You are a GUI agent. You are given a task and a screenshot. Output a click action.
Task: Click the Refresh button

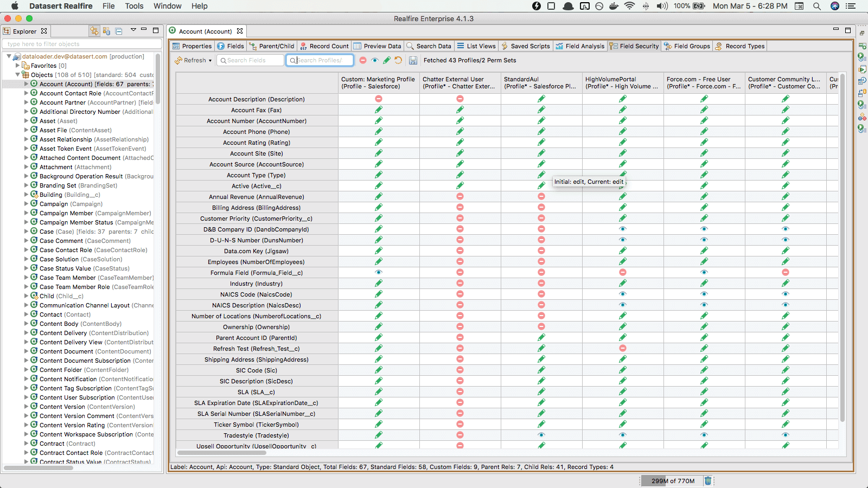click(x=191, y=60)
